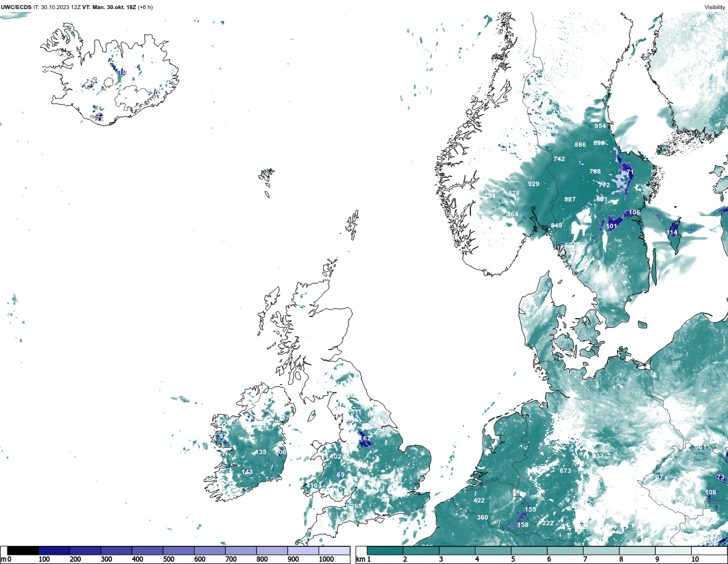This screenshot has width=728, height=564.
Task: Click the 'UWC/ECDS' header text
Action: (16, 7)
